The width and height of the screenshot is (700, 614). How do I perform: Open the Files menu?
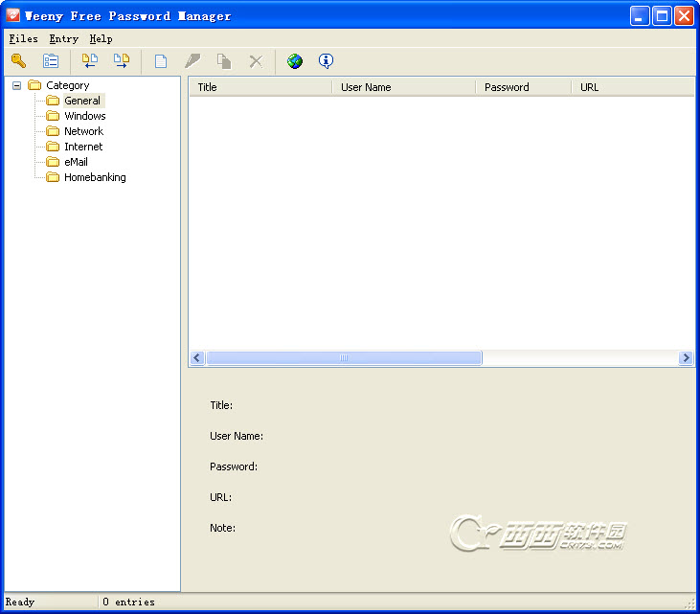coord(23,39)
